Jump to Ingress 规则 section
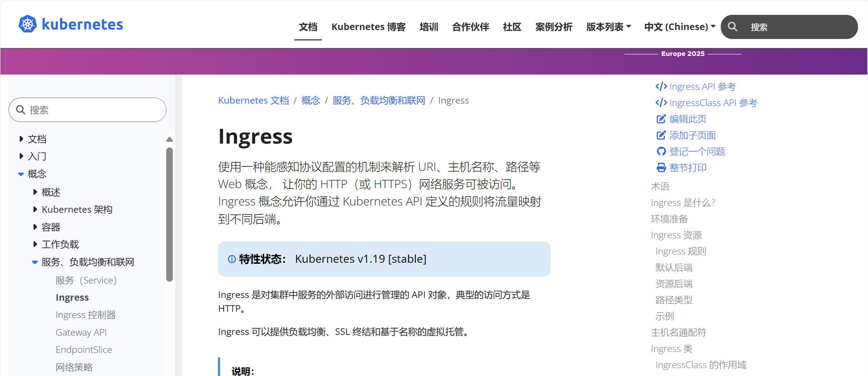The height and width of the screenshot is (376, 868). (x=681, y=251)
